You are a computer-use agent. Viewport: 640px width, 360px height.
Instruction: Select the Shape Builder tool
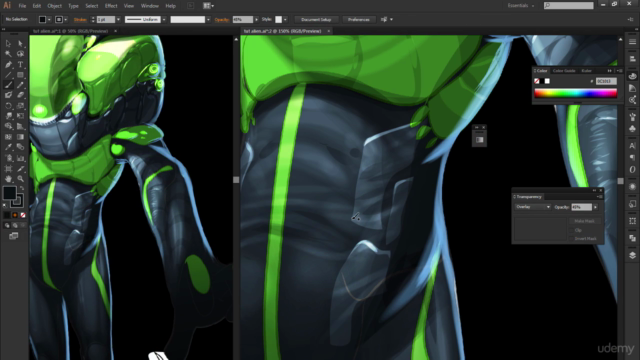coord(8,127)
